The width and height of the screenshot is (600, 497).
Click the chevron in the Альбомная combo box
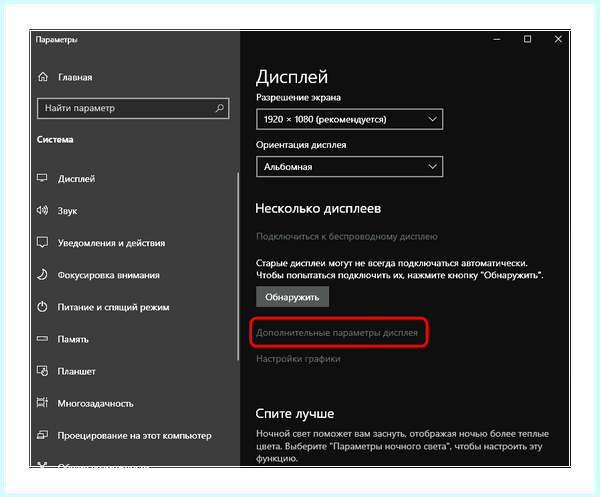click(x=432, y=167)
